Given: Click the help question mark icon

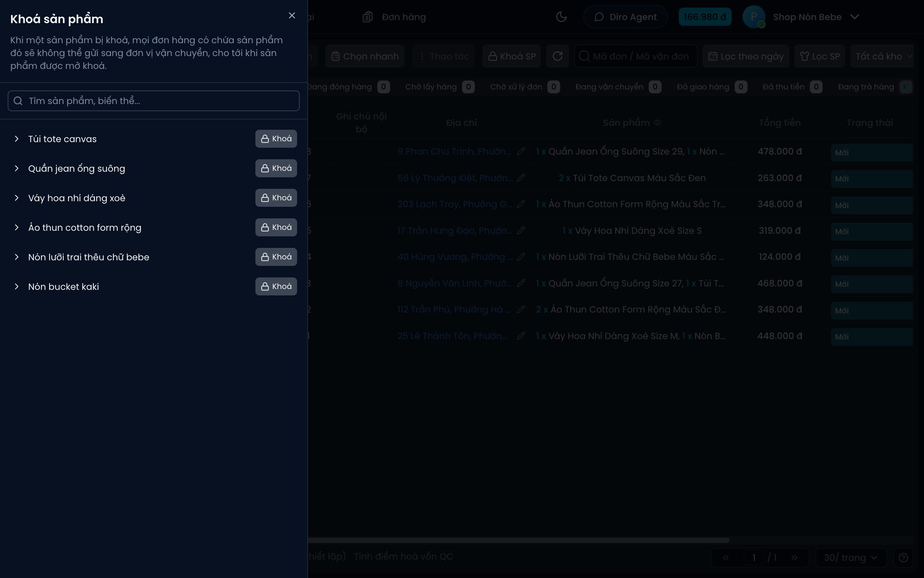Looking at the screenshot, I should click(903, 557).
